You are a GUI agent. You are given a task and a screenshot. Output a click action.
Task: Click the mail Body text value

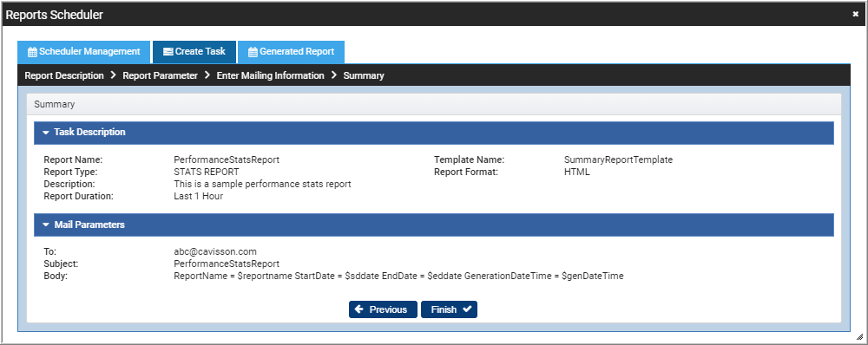[x=398, y=276]
